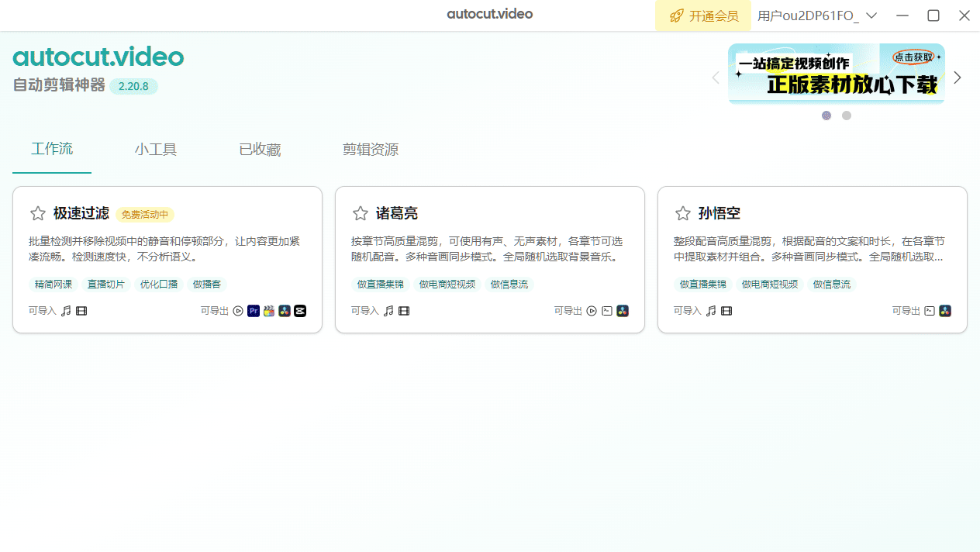Click the 自动剪辑神器 subtitle
This screenshot has width=980, height=552.
click(x=59, y=85)
